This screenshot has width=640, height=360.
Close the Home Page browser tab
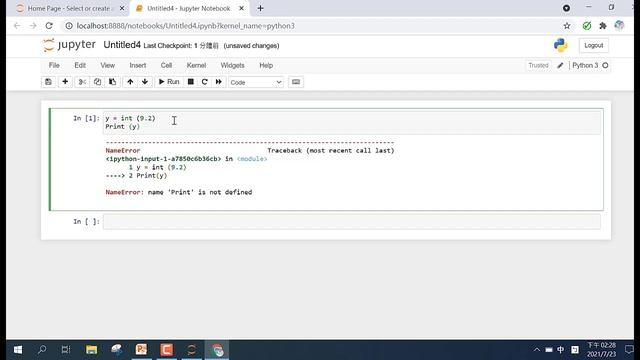point(122,9)
